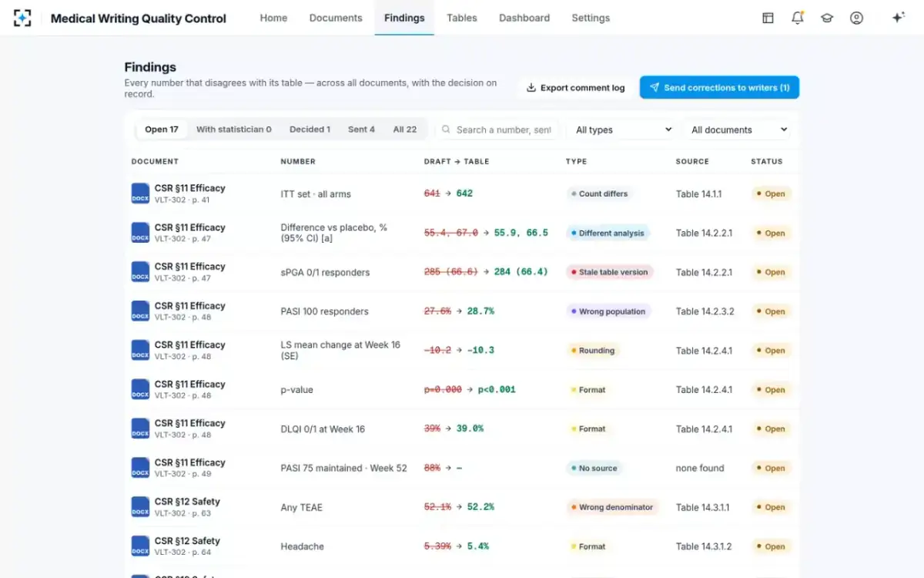This screenshot has width=924, height=578.
Task: Click the DOCX icon for Difference vs placebo row
Action: click(x=140, y=233)
